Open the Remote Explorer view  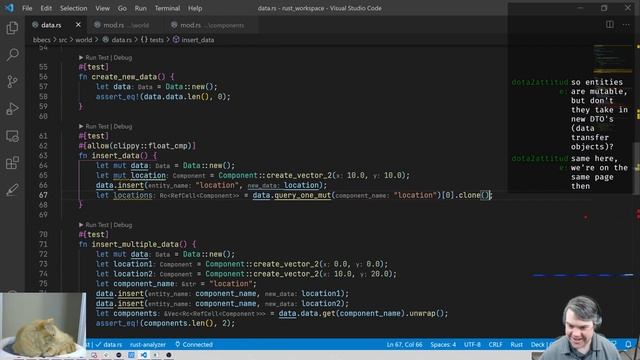click(x=12, y=136)
